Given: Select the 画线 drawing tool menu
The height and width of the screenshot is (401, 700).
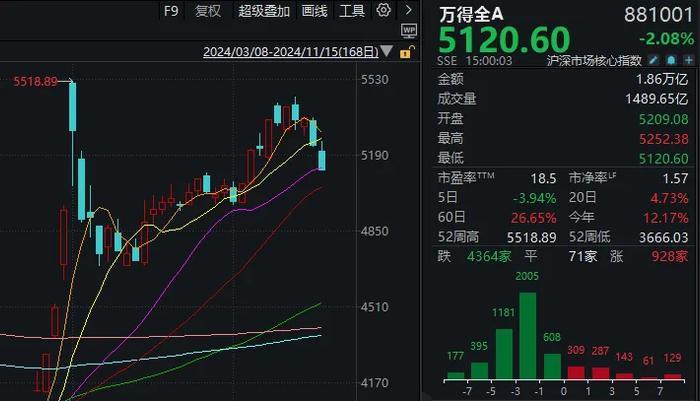Looking at the screenshot, I should pos(314,11).
